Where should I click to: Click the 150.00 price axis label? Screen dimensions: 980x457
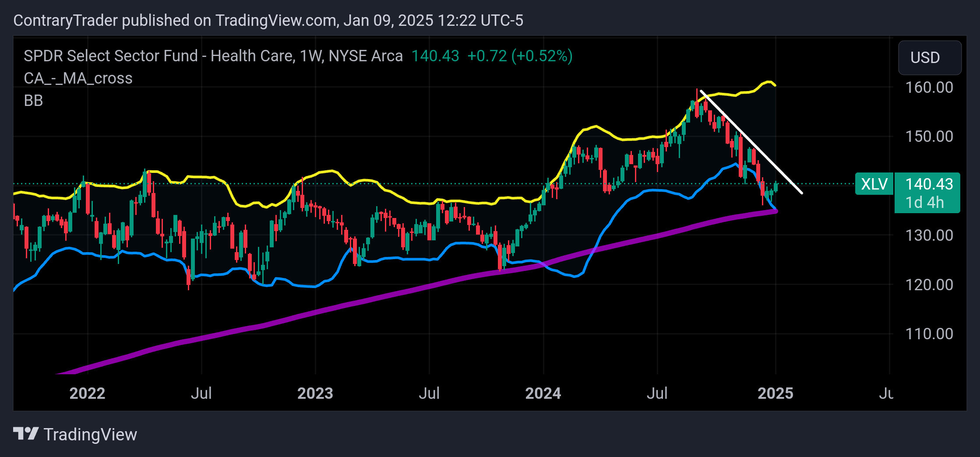coord(929,136)
